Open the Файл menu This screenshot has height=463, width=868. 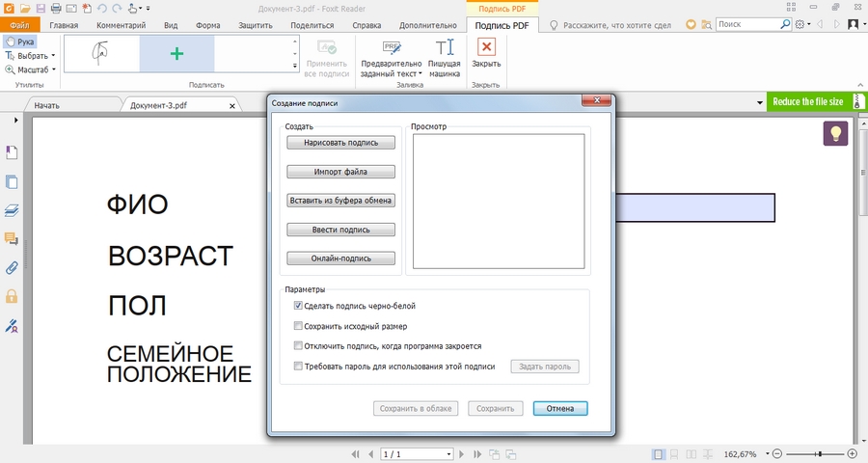tap(19, 23)
